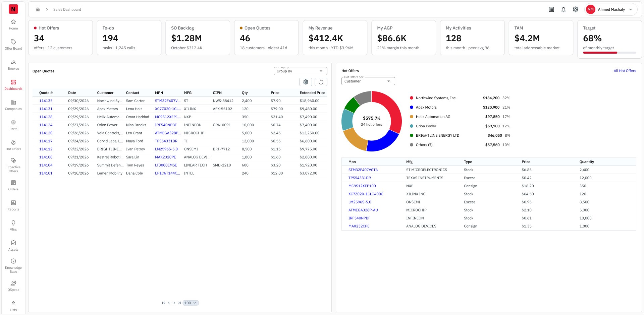Open the Home sidebar item

pos(13,25)
